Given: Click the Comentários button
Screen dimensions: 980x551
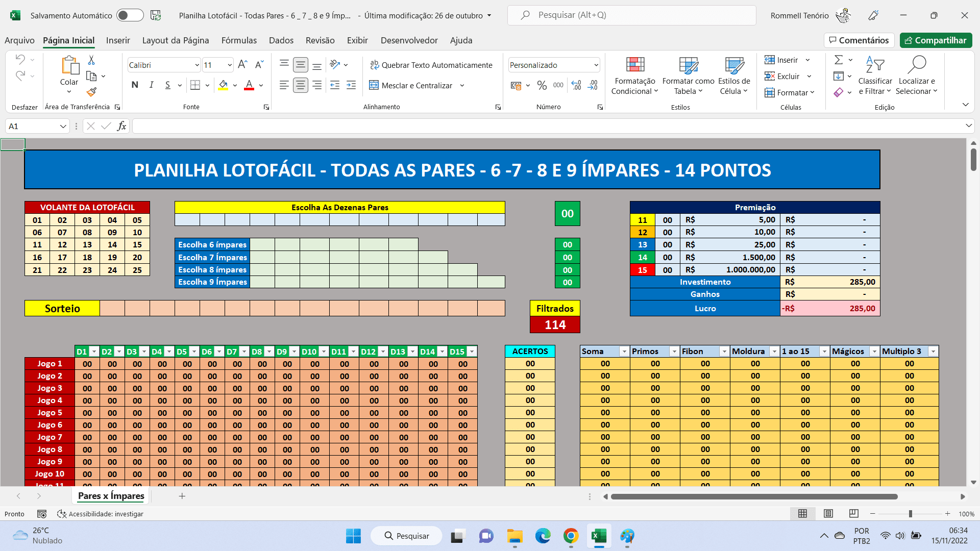Looking at the screenshot, I should pyautogui.click(x=859, y=40).
